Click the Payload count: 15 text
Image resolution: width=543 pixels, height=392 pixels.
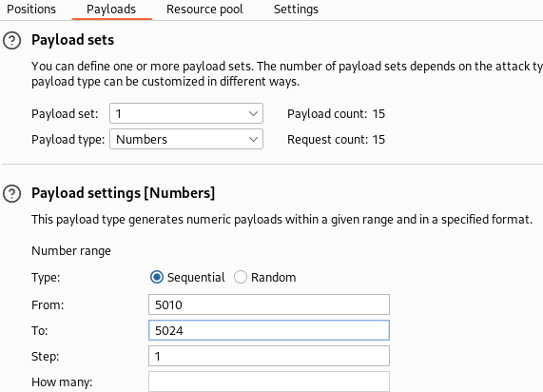coord(337,113)
